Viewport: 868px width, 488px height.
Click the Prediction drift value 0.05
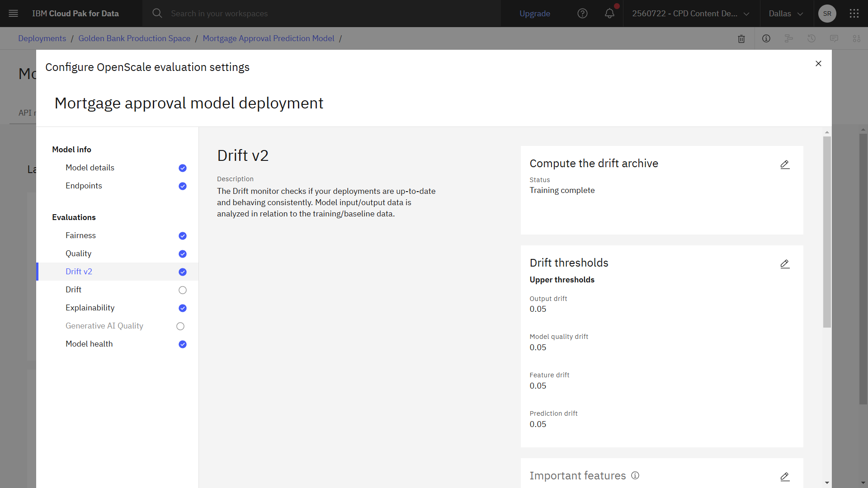[538, 424]
